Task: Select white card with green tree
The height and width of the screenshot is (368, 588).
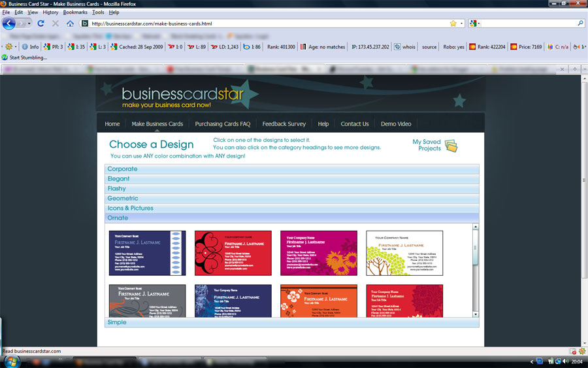Action: (404, 253)
